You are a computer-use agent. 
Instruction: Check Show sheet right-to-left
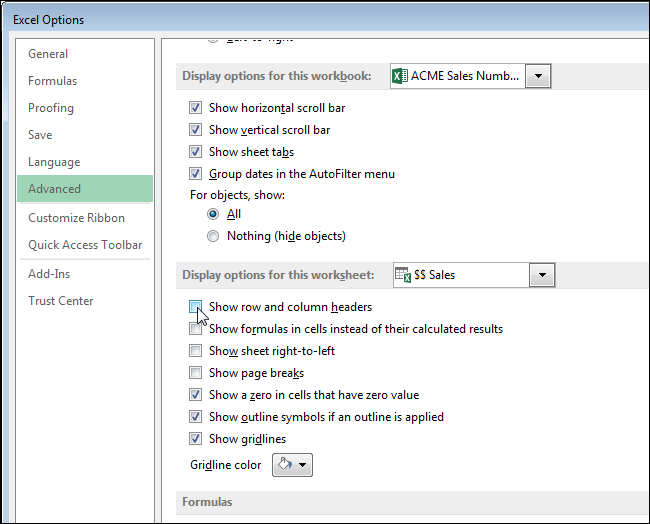pos(195,351)
